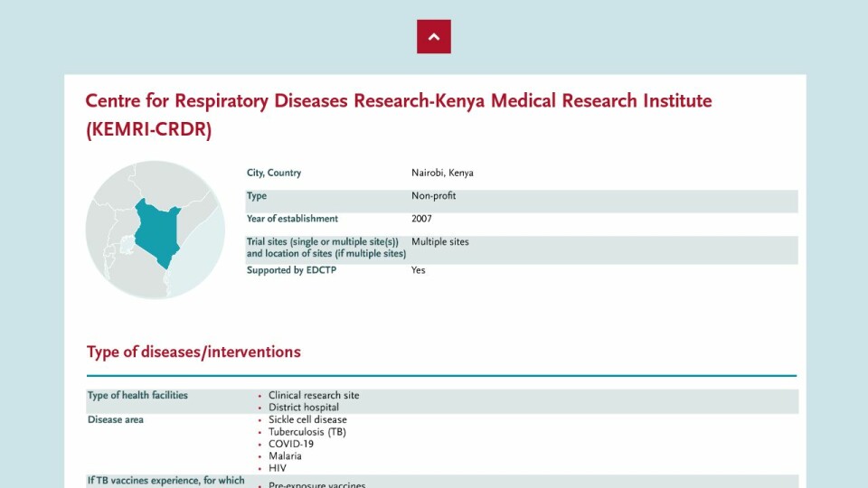Screen dimensions: 868x488
Task: Click the 'Disease area' row label
Action: pos(116,420)
